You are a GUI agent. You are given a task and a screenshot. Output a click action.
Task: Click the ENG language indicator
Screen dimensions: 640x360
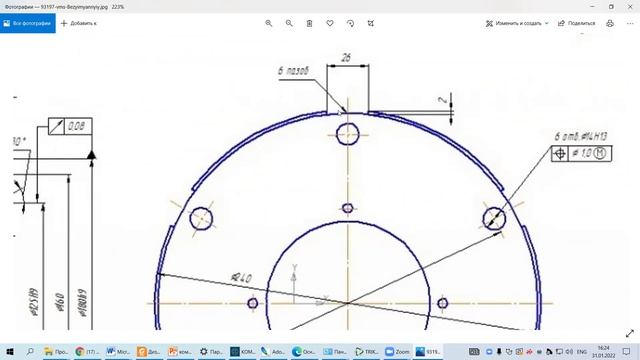pos(582,351)
